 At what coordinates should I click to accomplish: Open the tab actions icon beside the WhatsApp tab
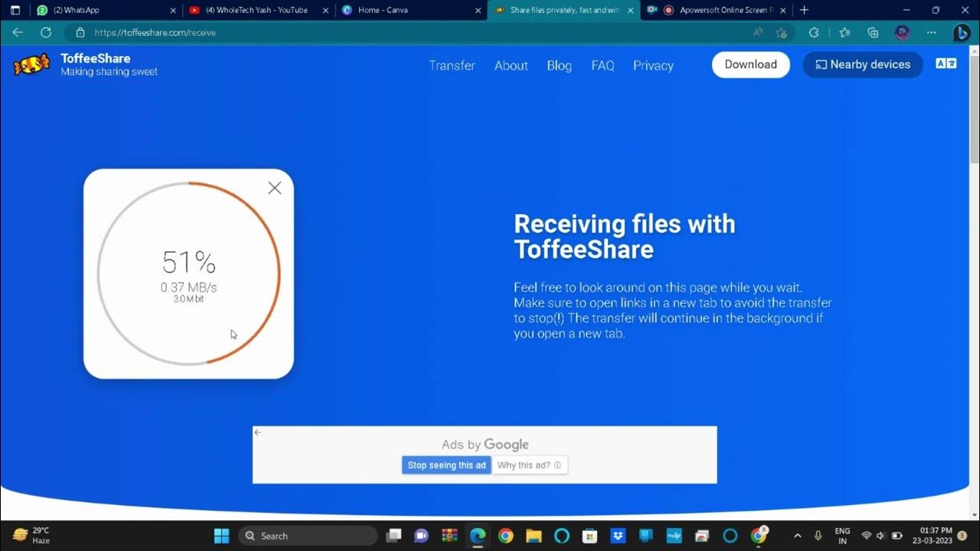click(15, 10)
